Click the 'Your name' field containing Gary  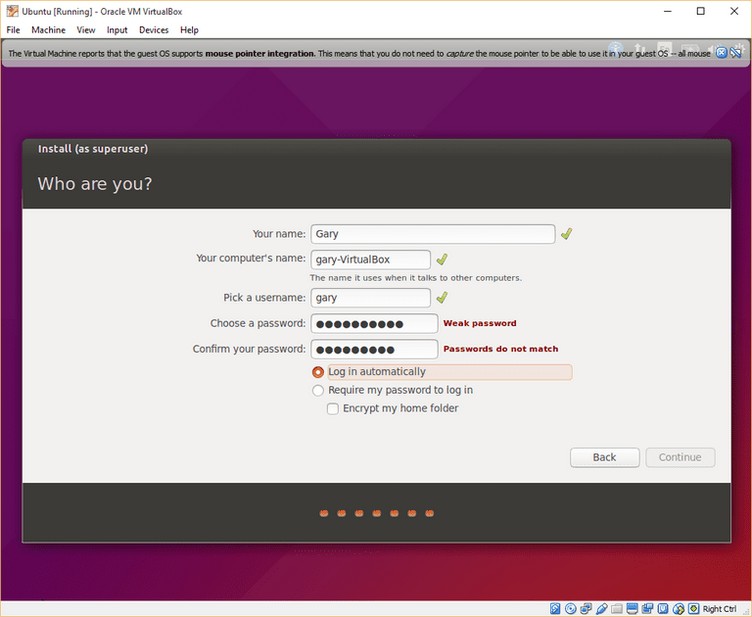[x=433, y=234]
